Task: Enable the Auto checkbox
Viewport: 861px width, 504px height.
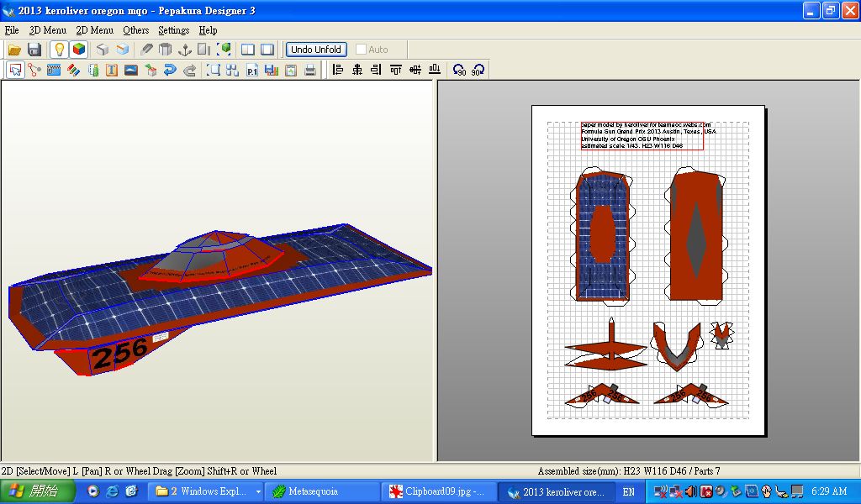Action: pos(362,50)
